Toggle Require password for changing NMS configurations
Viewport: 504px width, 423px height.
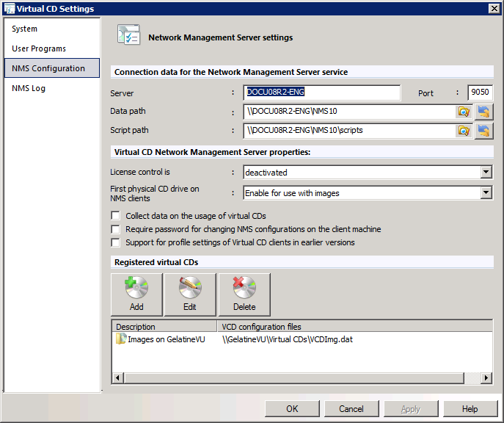click(115, 229)
